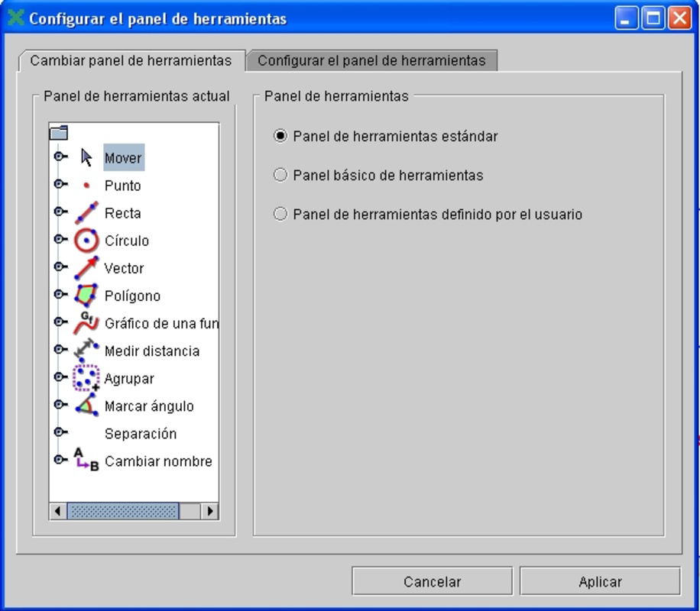
Task: Select the Separación text row
Action: pyautogui.click(x=141, y=434)
